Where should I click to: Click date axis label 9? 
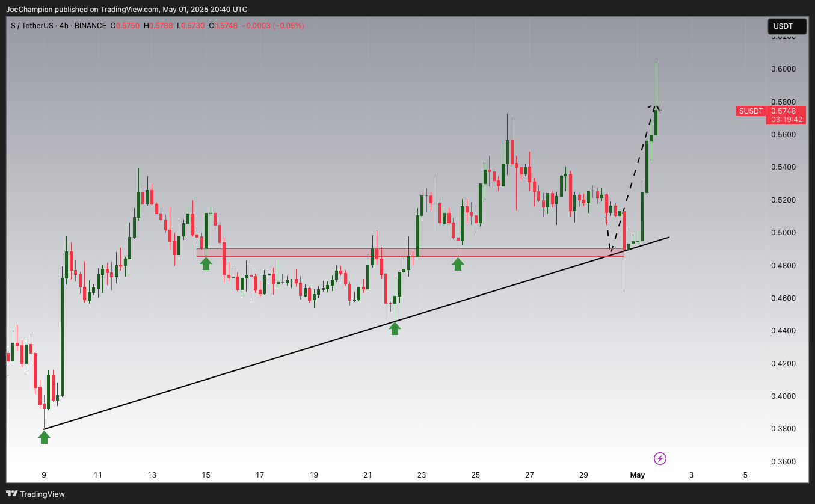pos(44,475)
